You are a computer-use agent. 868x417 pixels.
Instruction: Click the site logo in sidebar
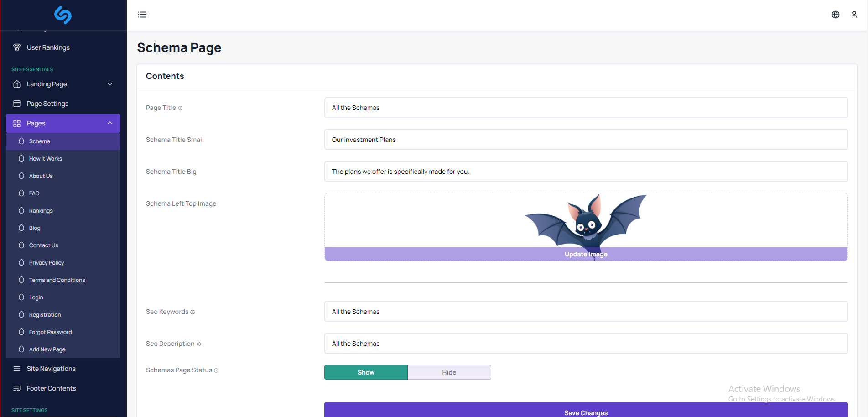tap(63, 15)
